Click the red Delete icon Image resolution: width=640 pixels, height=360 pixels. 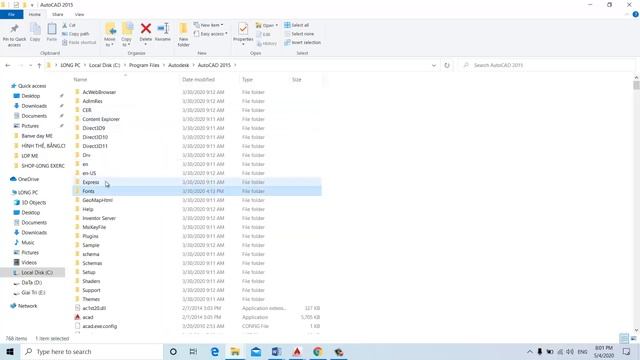coord(146,29)
